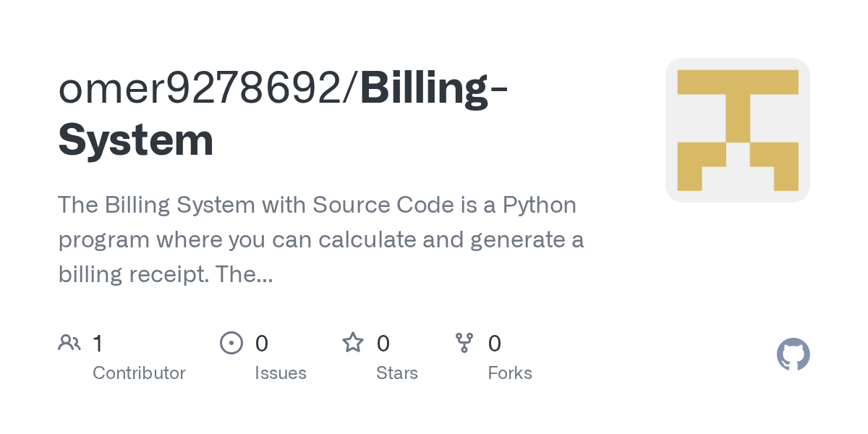The width and height of the screenshot is (868, 434).
Task: Select the Contributor label
Action: [139, 373]
